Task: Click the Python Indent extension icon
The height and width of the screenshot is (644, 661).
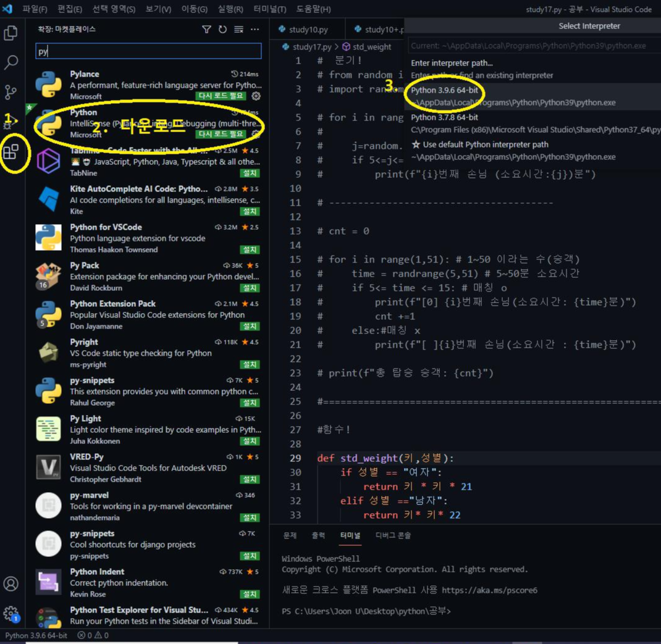Action: [x=48, y=582]
